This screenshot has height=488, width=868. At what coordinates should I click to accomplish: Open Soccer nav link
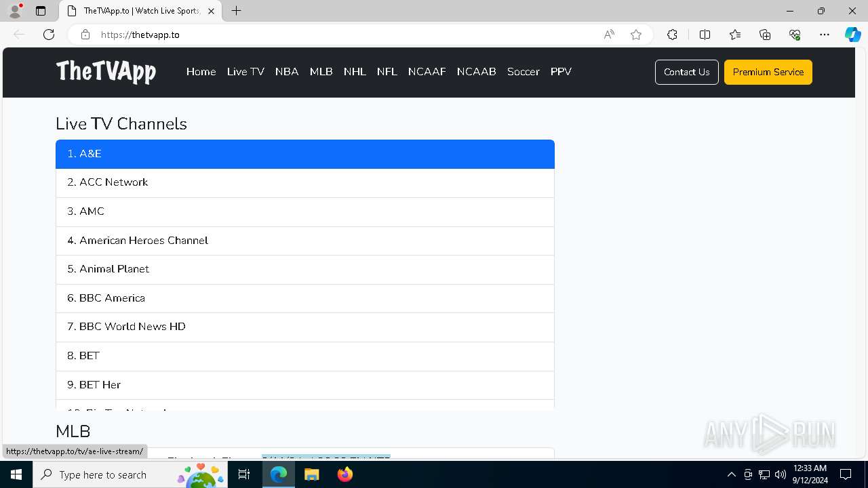524,72
